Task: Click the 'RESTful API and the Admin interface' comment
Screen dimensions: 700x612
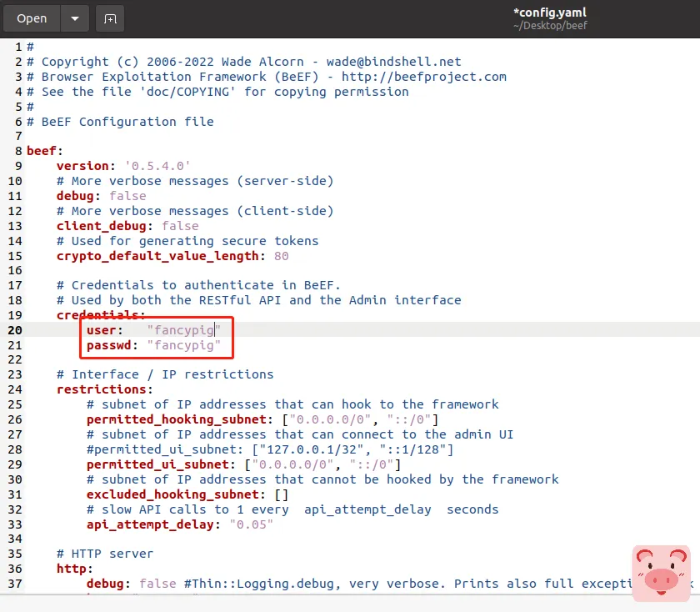Action: (x=330, y=300)
